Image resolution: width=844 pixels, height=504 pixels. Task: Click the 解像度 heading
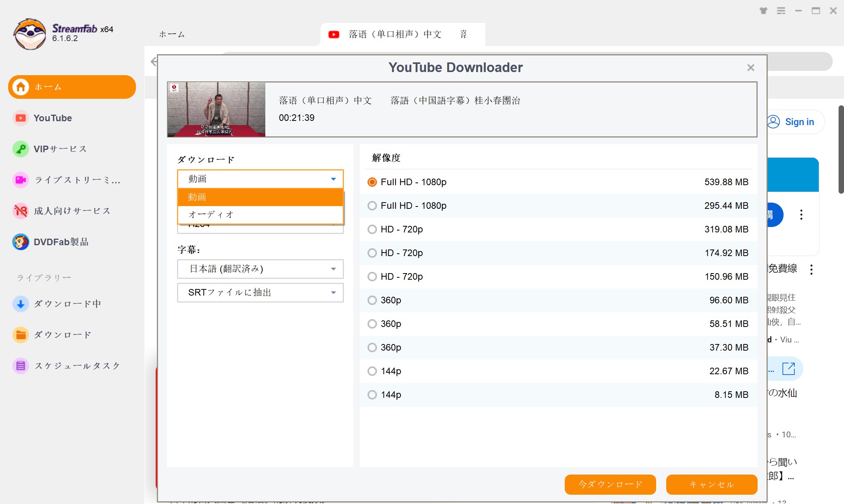[386, 158]
